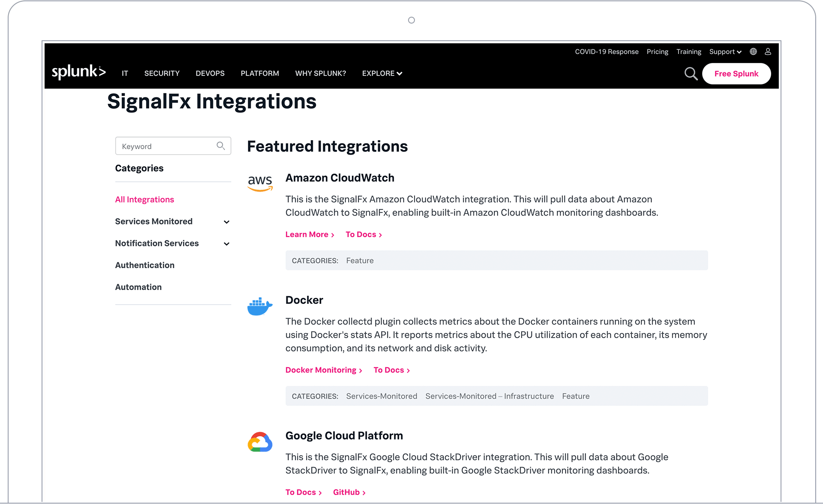This screenshot has width=823, height=504.
Task: Select All Integrations category
Action: tap(144, 199)
